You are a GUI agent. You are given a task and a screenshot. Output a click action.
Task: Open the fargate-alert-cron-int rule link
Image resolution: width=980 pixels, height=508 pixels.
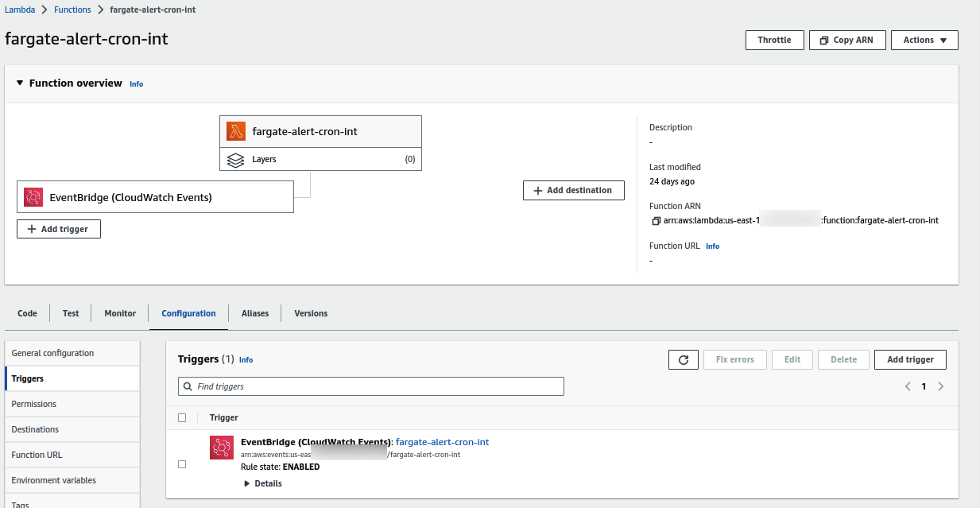point(442,441)
